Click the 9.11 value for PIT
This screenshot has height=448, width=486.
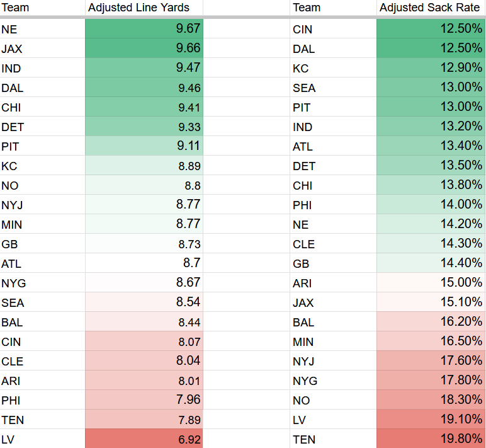[144, 146]
